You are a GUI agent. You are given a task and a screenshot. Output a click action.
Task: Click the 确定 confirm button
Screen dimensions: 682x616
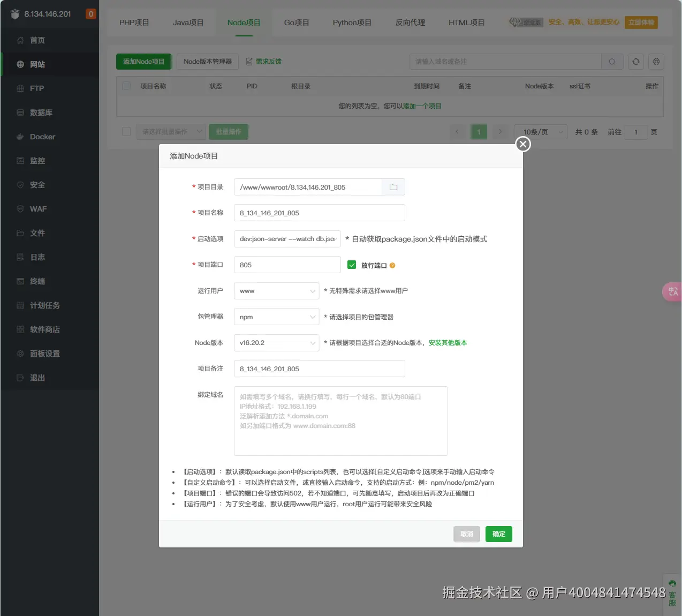pos(499,534)
